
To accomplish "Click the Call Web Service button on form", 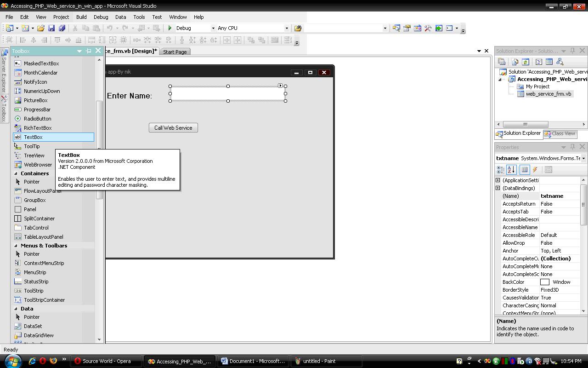I will tap(173, 128).
